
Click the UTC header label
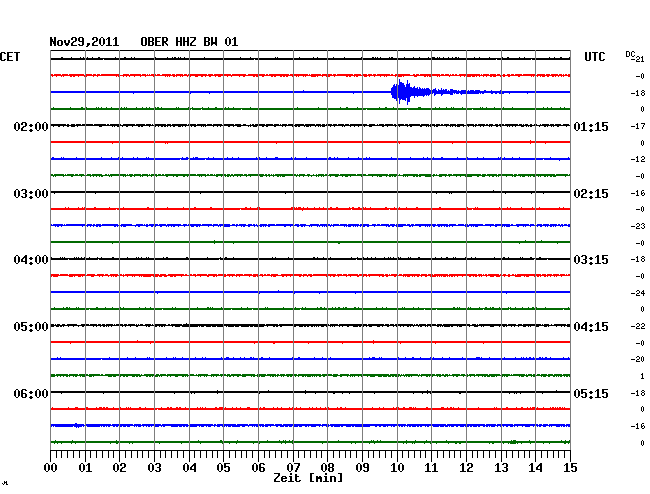tap(594, 57)
